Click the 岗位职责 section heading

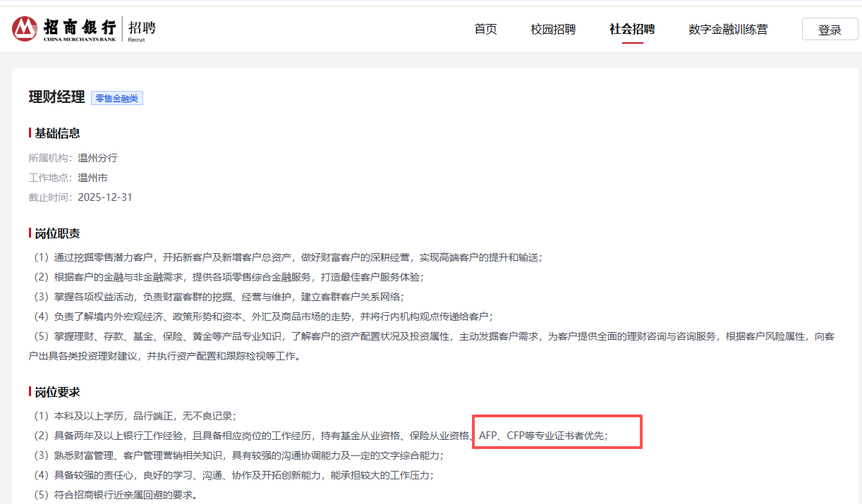click(x=57, y=233)
